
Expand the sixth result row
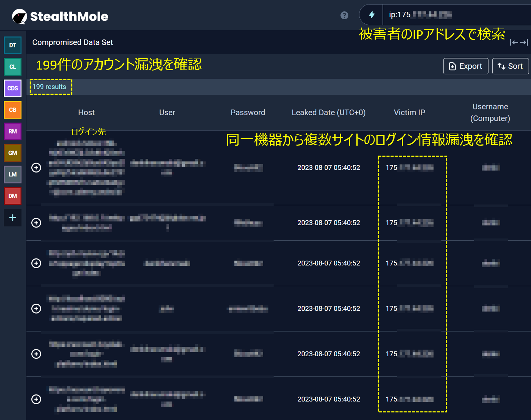36,399
